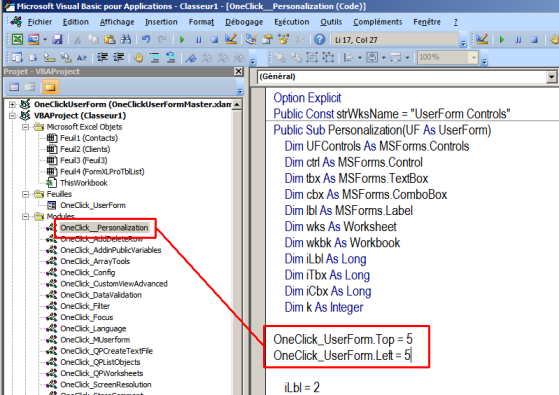Open the Center controls dropdown arrow

pyautogui.click(x=384, y=57)
